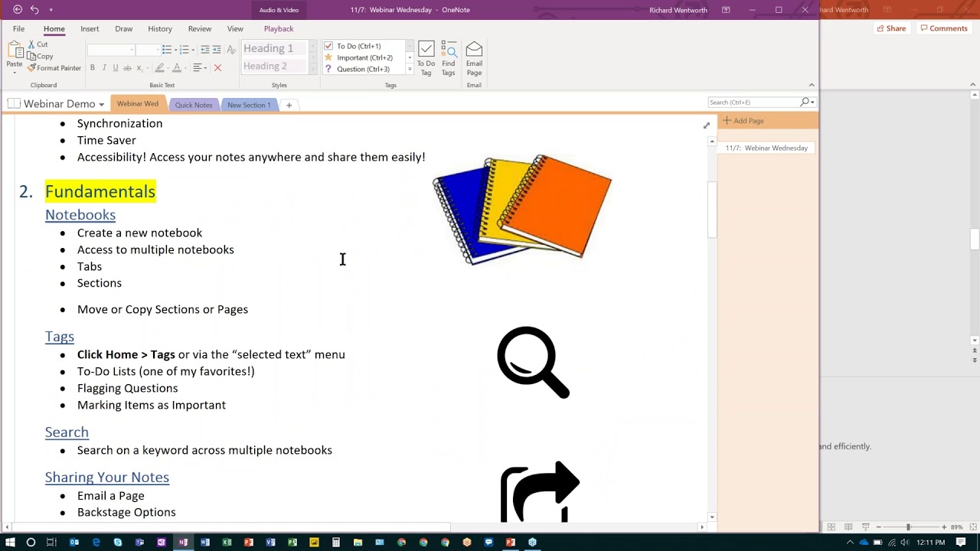The height and width of the screenshot is (551, 980).
Task: Click Add Page in the page pane
Action: (x=743, y=120)
